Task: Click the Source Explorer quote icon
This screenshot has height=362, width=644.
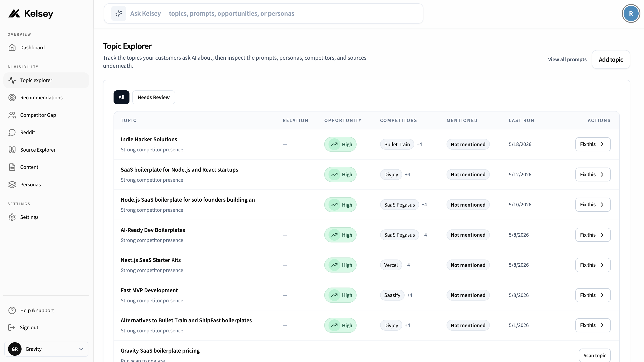Action: click(12, 150)
